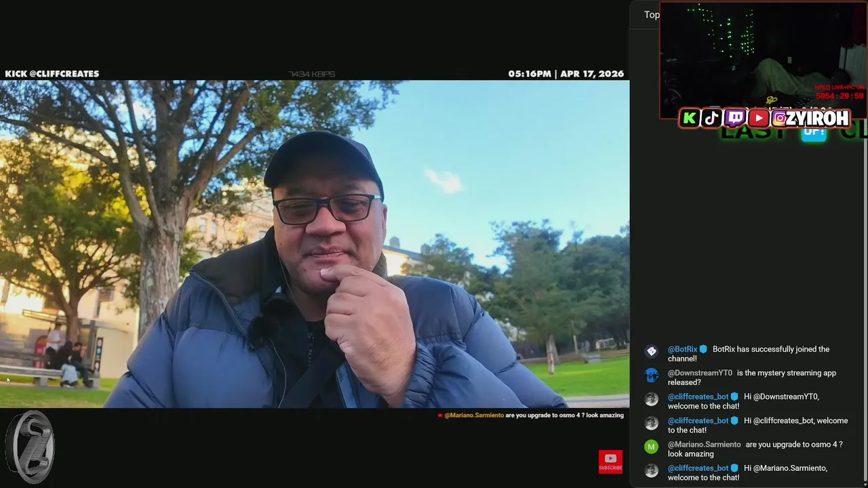Open the BotRix avatar in chat

(x=652, y=351)
